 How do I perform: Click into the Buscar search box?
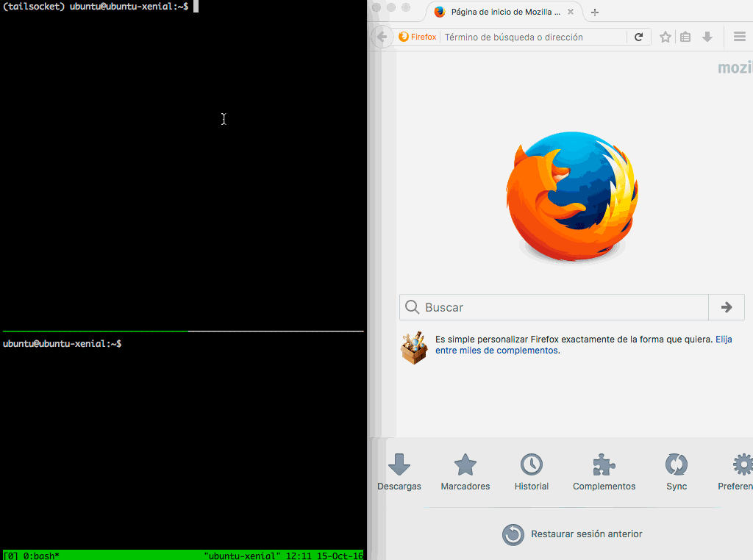(554, 307)
